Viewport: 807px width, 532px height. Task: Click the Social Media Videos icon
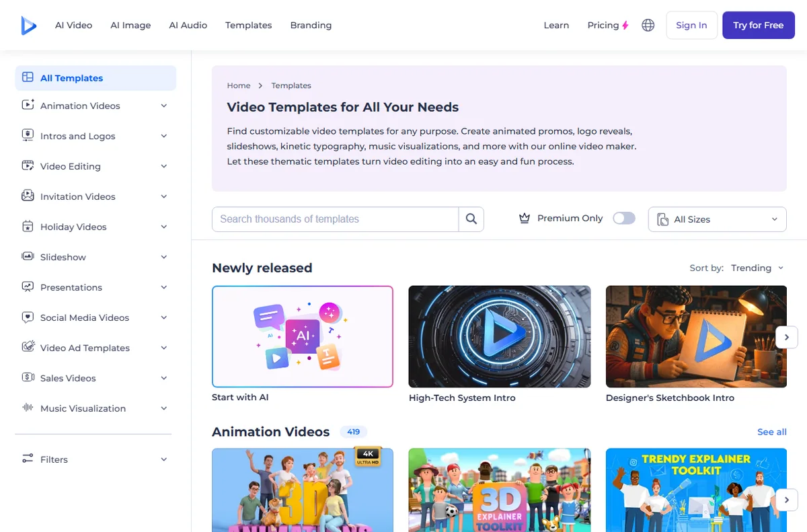[x=28, y=317]
